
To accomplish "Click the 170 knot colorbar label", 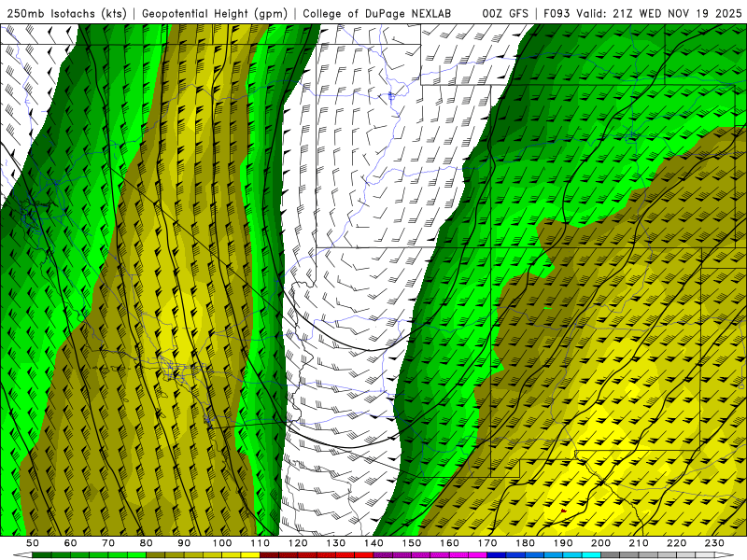I will pos(487,543).
